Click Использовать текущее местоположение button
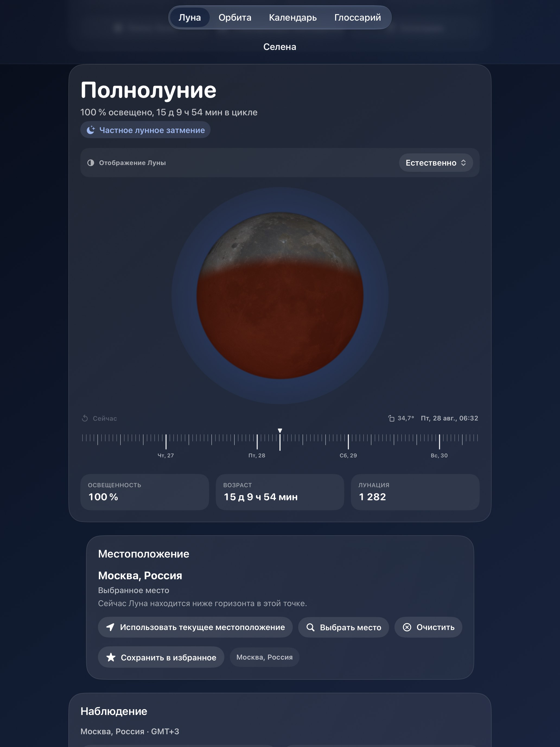This screenshot has width=560, height=747. [195, 627]
